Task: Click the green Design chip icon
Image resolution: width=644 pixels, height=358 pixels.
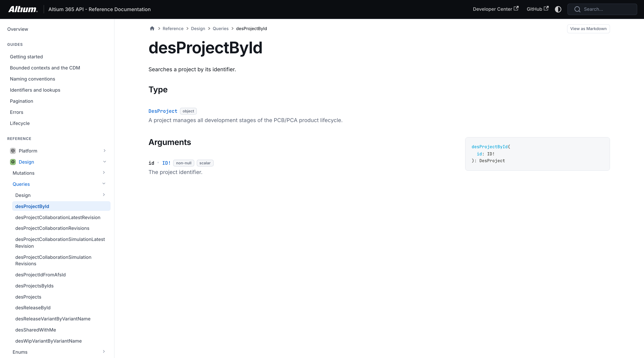Action: pyautogui.click(x=13, y=162)
